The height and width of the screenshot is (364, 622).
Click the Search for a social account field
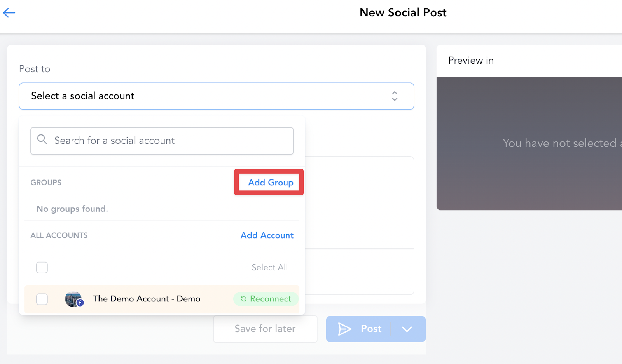point(162,141)
